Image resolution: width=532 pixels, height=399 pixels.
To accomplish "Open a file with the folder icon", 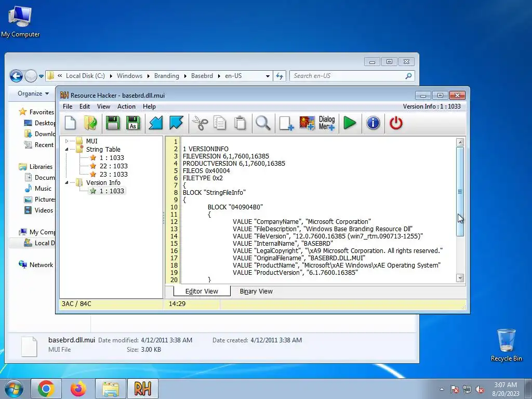I will click(x=90, y=123).
